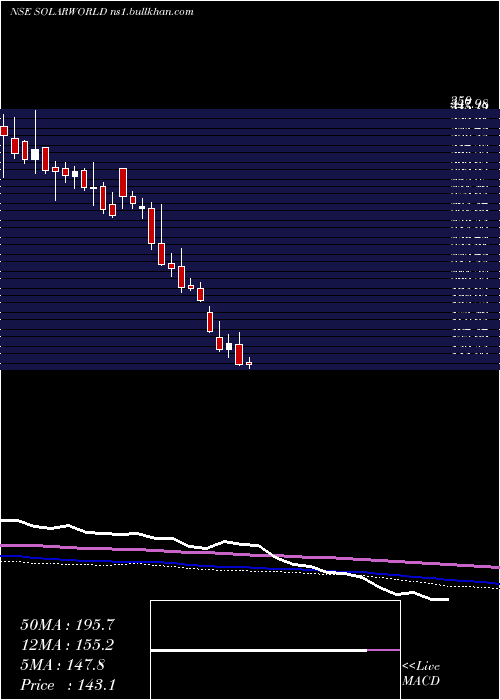This screenshot has height=700, width=500.
Task: Select the 12MA : 155.2 value
Action: pos(67,645)
